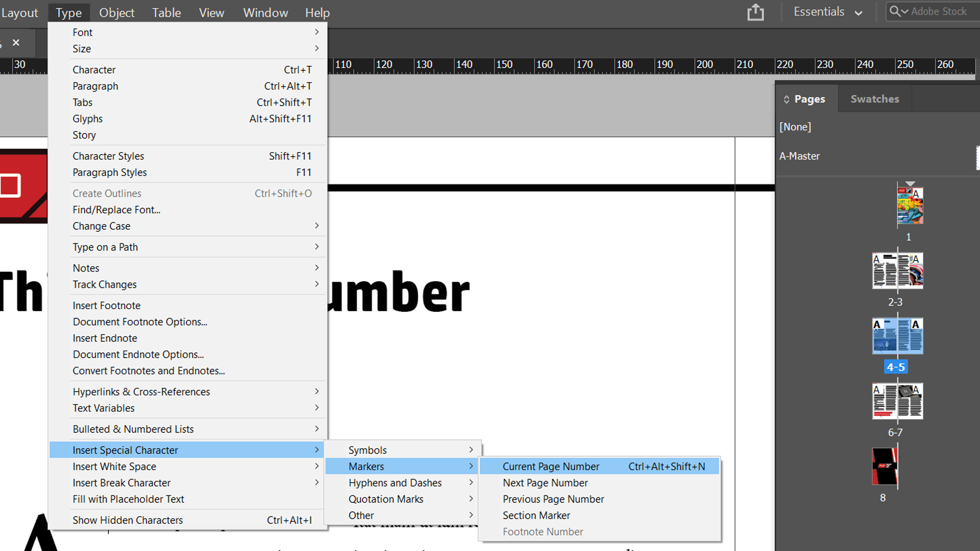The image size is (980, 551).
Task: Click Section Marker option
Action: 536,515
